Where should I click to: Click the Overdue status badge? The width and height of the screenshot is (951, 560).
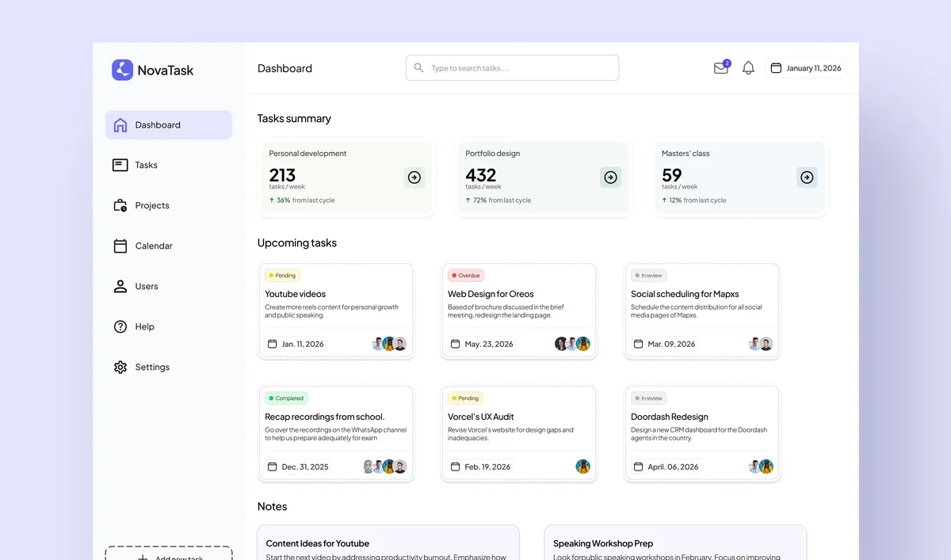[x=466, y=276]
